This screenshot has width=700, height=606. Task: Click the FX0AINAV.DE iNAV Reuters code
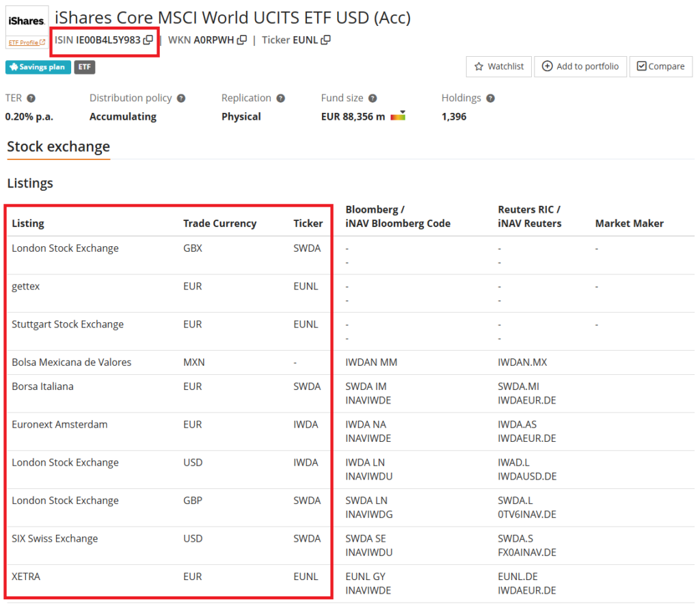coord(527,553)
